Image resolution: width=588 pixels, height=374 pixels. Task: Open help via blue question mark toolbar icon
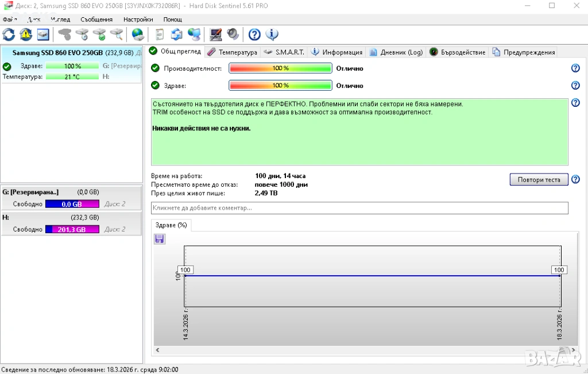pyautogui.click(x=254, y=34)
